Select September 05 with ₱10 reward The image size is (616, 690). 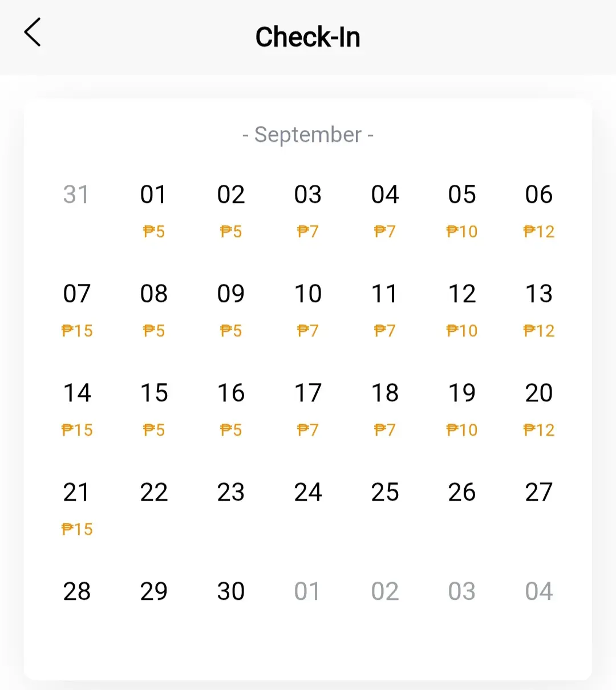(x=462, y=210)
